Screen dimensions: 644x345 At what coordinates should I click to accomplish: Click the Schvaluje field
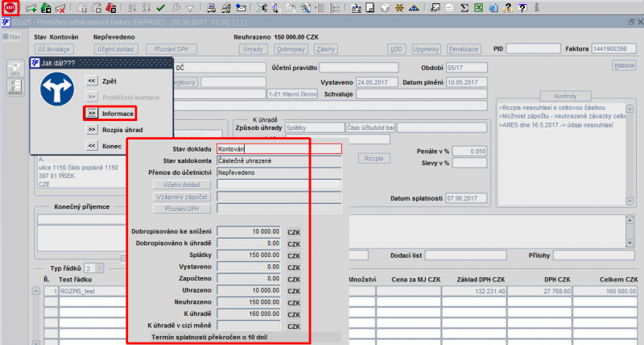click(421, 94)
